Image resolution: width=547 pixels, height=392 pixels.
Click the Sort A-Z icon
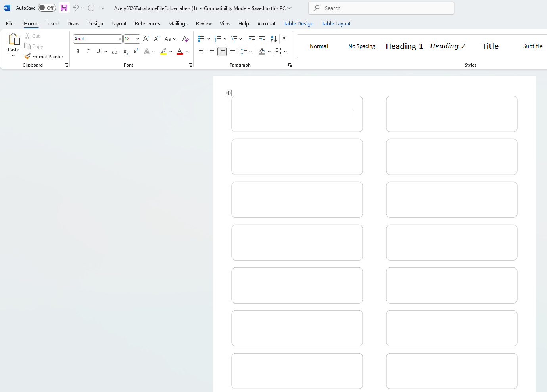tap(274, 38)
